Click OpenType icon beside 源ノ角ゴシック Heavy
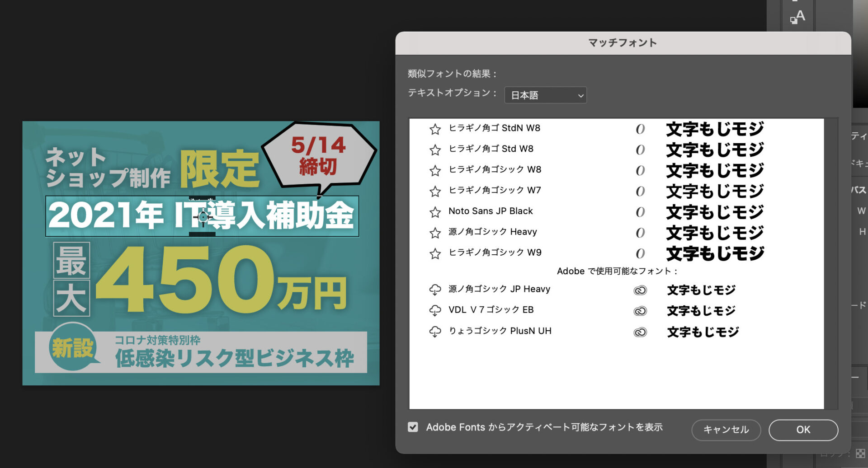Image resolution: width=868 pixels, height=468 pixels. (640, 233)
